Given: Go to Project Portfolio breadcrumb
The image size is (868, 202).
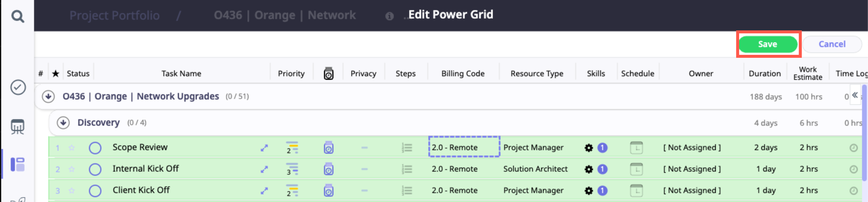Looking at the screenshot, I should 114,15.
